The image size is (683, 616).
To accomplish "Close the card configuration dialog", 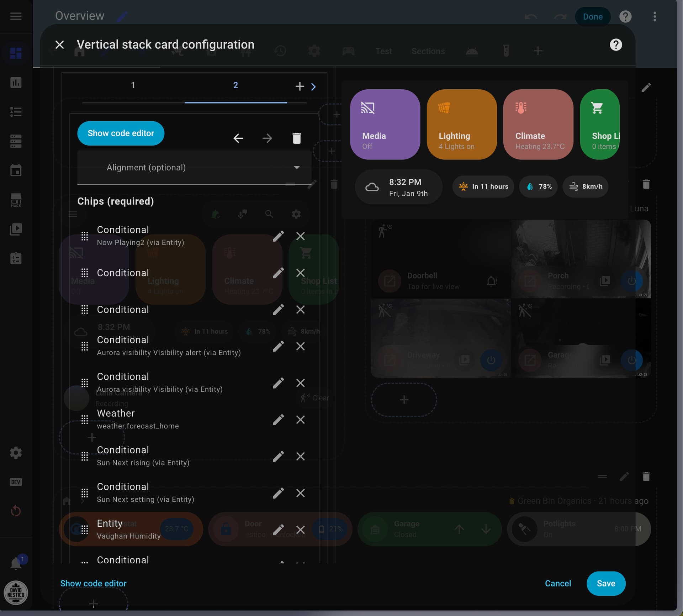I will [x=60, y=45].
